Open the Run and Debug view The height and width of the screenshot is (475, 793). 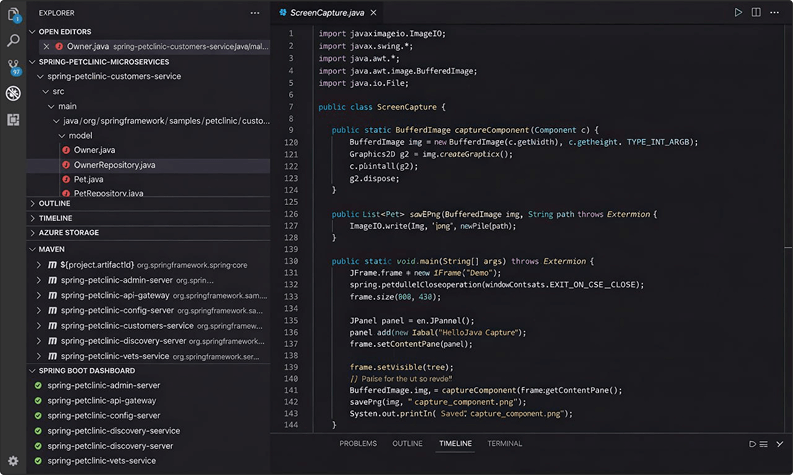click(13, 93)
